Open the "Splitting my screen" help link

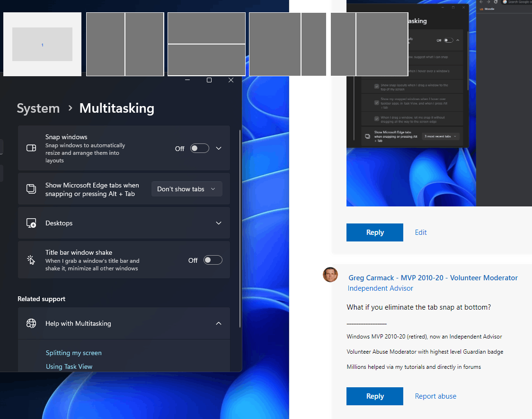coord(74,353)
